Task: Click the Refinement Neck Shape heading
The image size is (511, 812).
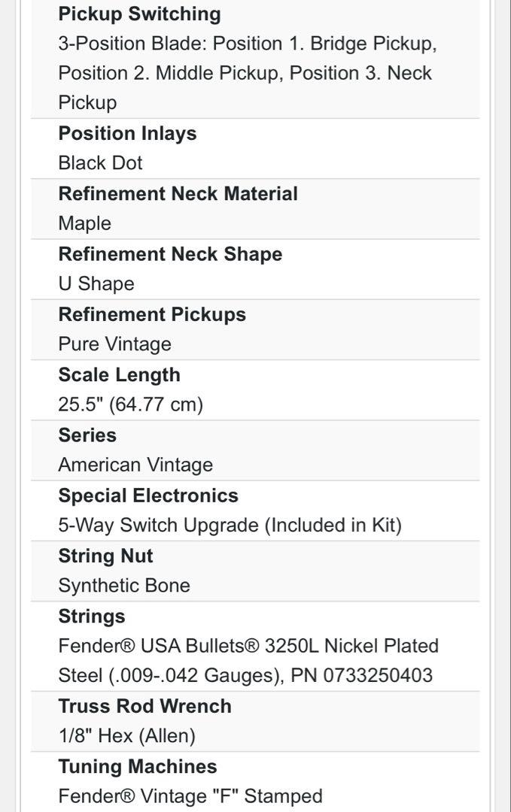Action: pos(170,254)
